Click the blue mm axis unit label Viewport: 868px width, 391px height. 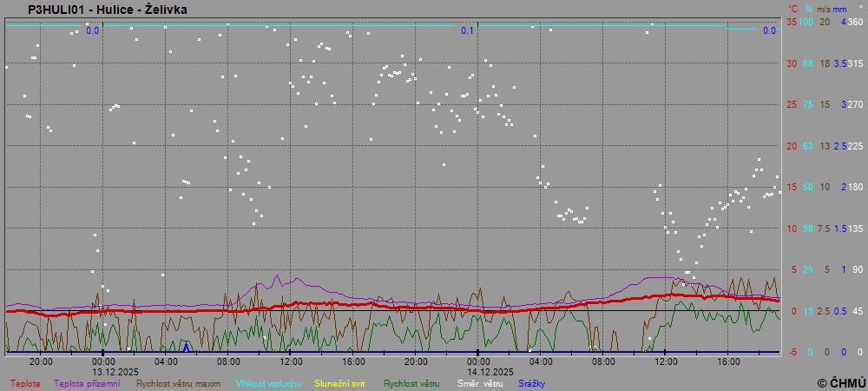pos(839,9)
